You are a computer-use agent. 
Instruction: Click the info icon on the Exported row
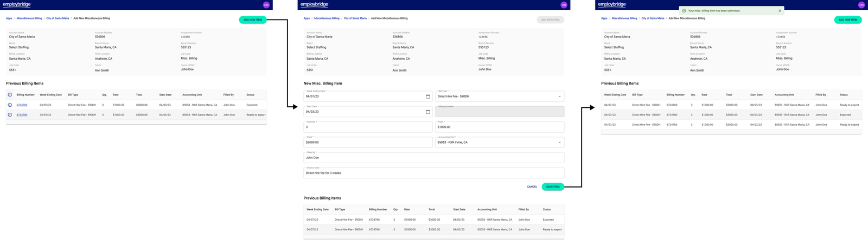10,105
